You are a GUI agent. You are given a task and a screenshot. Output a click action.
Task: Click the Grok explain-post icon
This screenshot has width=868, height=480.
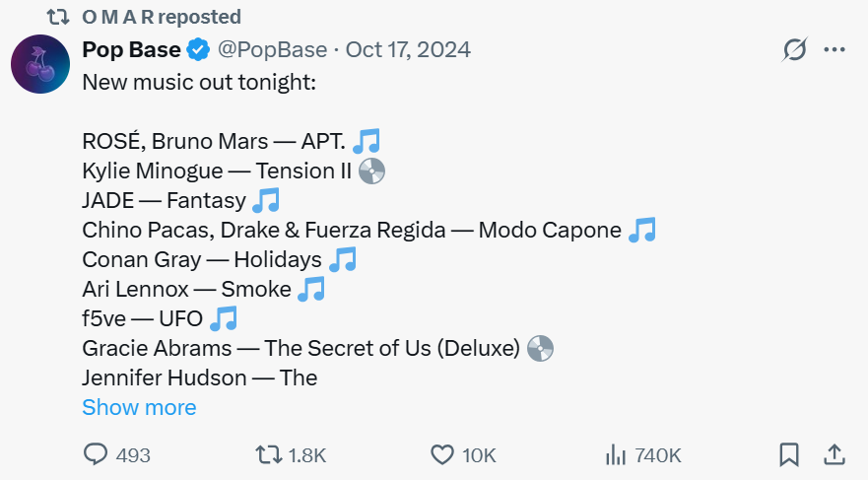(794, 50)
